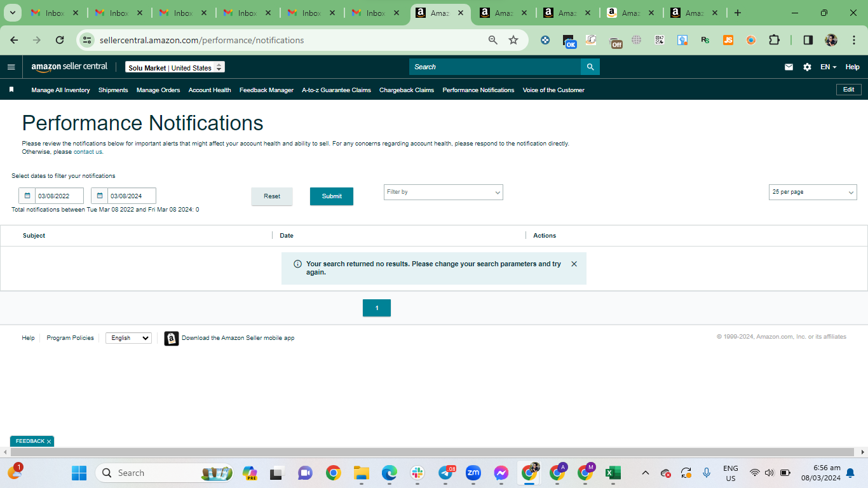This screenshot has height=488, width=868.
Task: Open the Chrome tab search dropdown
Action: [x=12, y=13]
